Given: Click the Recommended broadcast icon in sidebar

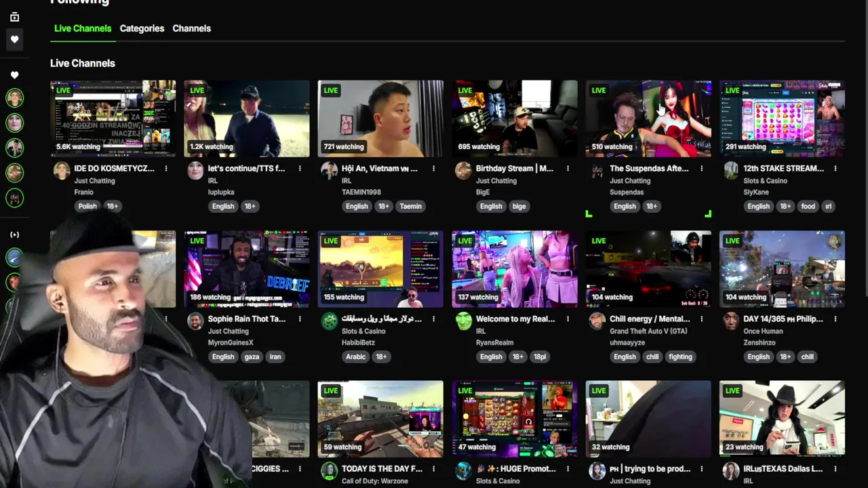Looking at the screenshot, I should point(14,235).
